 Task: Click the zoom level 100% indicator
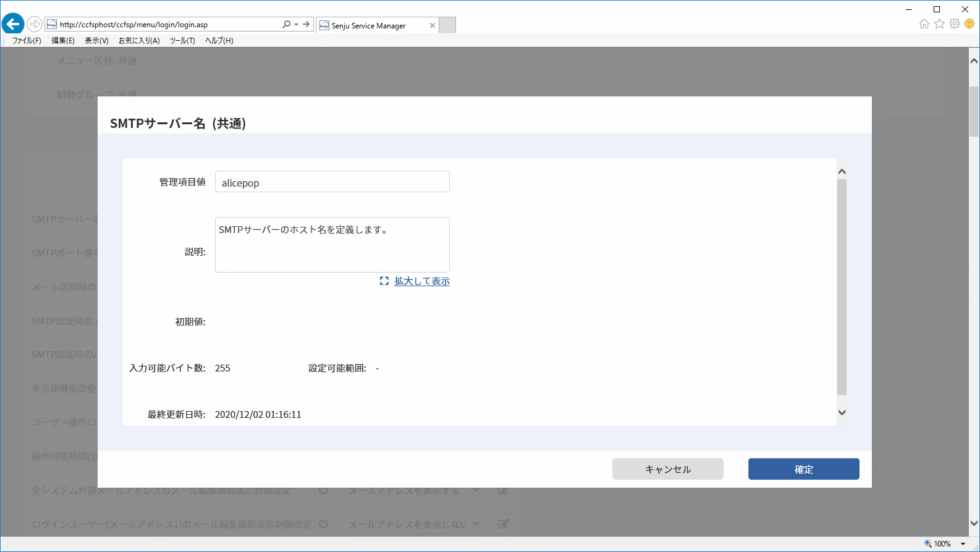(938, 544)
